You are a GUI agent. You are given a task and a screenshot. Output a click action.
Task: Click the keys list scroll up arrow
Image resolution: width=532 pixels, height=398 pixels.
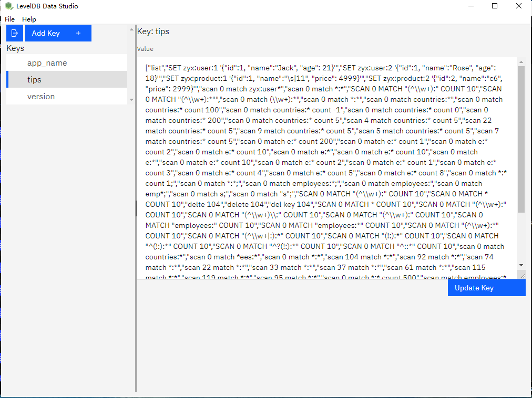click(131, 30)
